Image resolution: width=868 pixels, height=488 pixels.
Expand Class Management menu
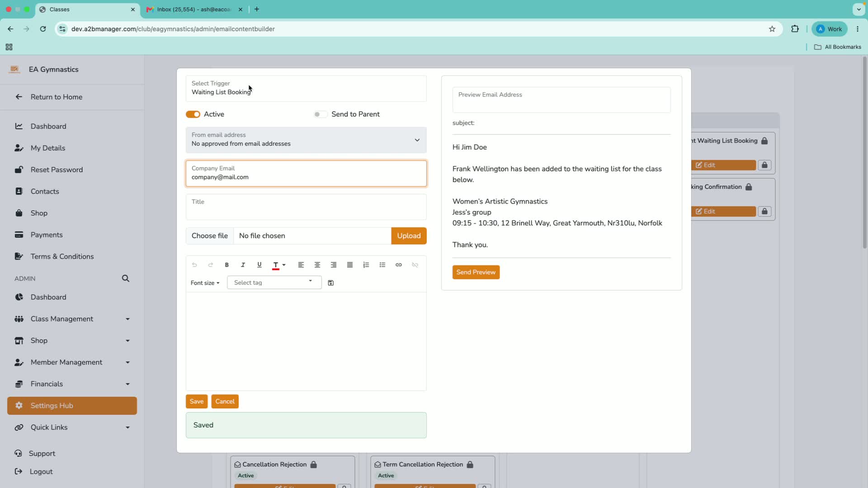pyautogui.click(x=72, y=319)
